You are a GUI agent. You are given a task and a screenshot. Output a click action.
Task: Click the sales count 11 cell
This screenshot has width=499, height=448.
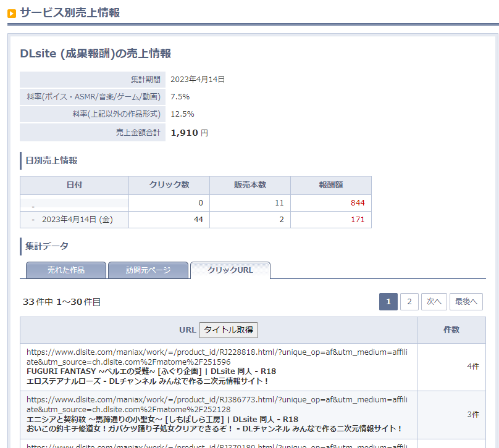250,203
